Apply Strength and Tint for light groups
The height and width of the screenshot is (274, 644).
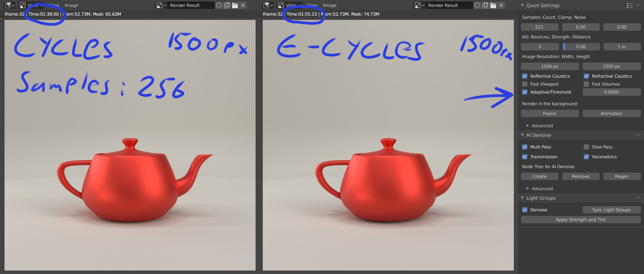tap(580, 219)
